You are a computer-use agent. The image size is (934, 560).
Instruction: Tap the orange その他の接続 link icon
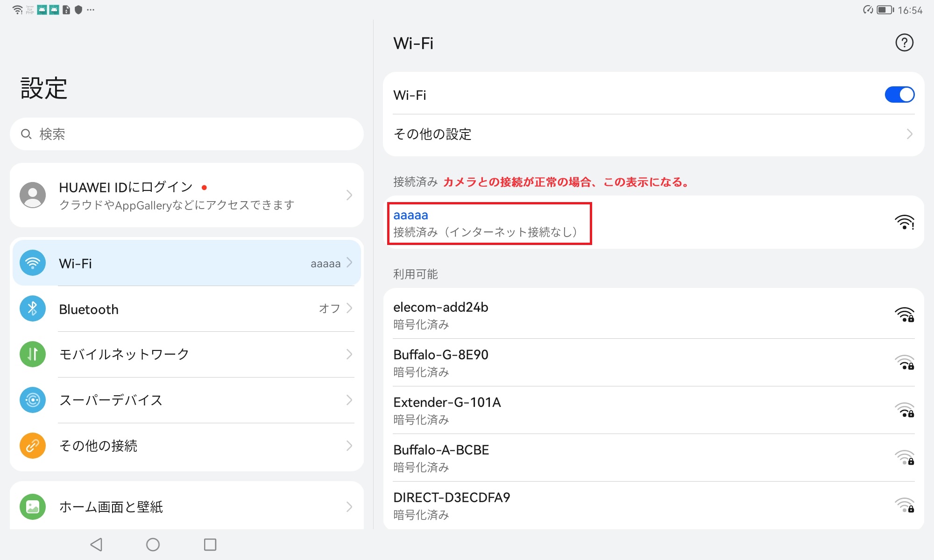tap(33, 446)
